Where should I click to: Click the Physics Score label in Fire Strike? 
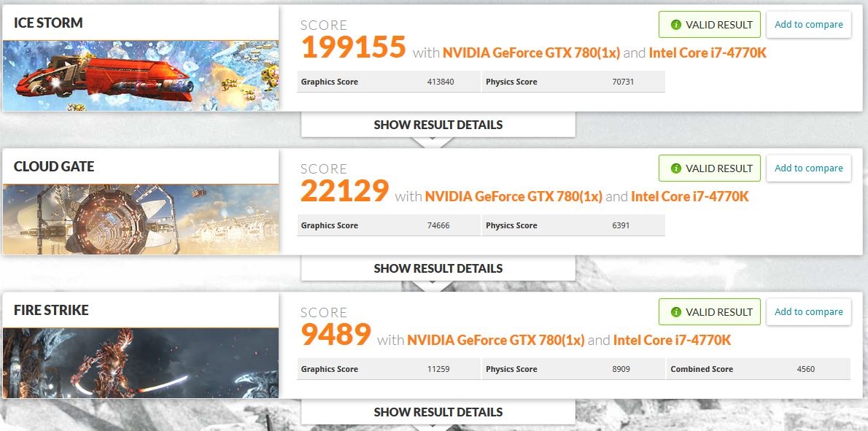coord(511,369)
